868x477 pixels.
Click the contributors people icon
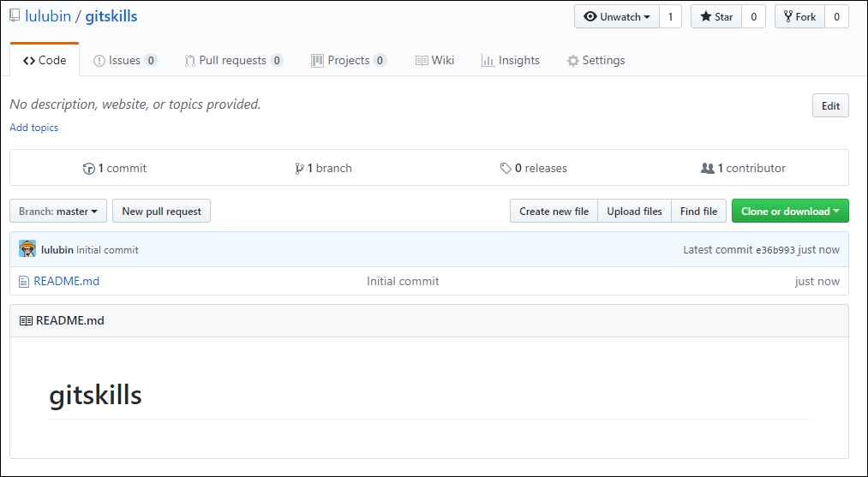click(x=708, y=168)
